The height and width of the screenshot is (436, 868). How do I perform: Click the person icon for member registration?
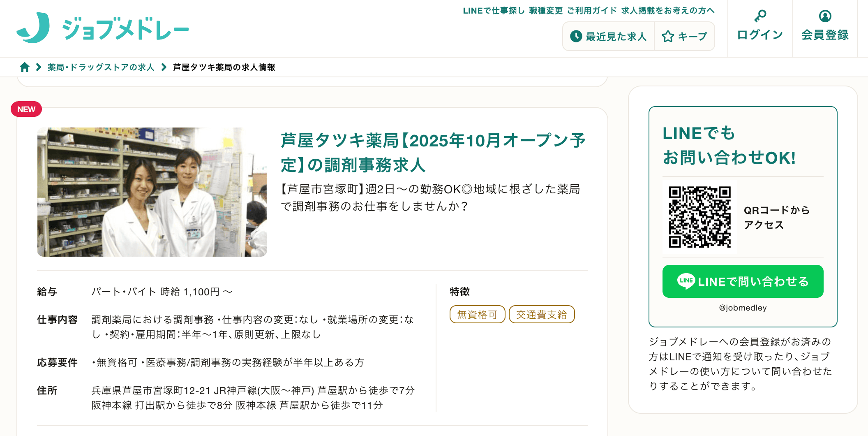(x=825, y=16)
